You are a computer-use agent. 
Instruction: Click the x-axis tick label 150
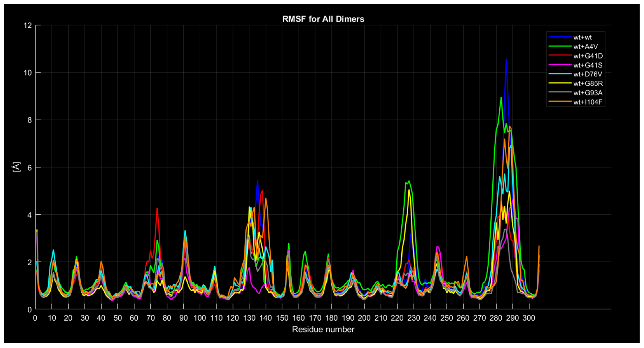pyautogui.click(x=282, y=318)
